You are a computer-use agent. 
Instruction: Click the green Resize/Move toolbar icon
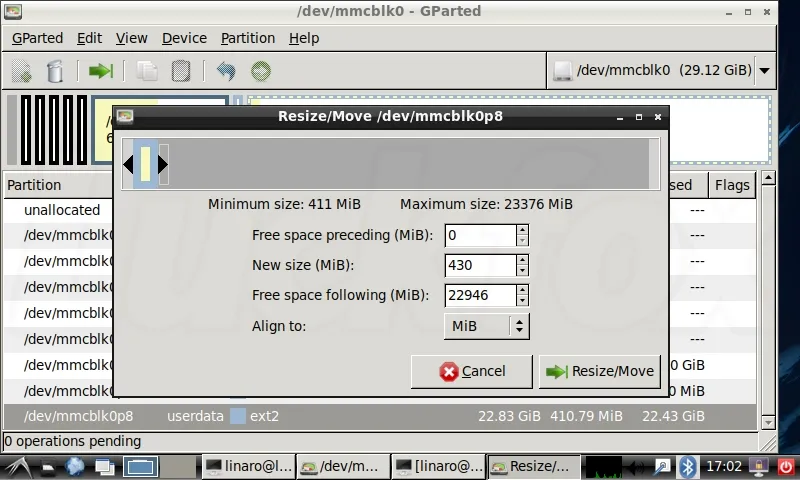101,71
